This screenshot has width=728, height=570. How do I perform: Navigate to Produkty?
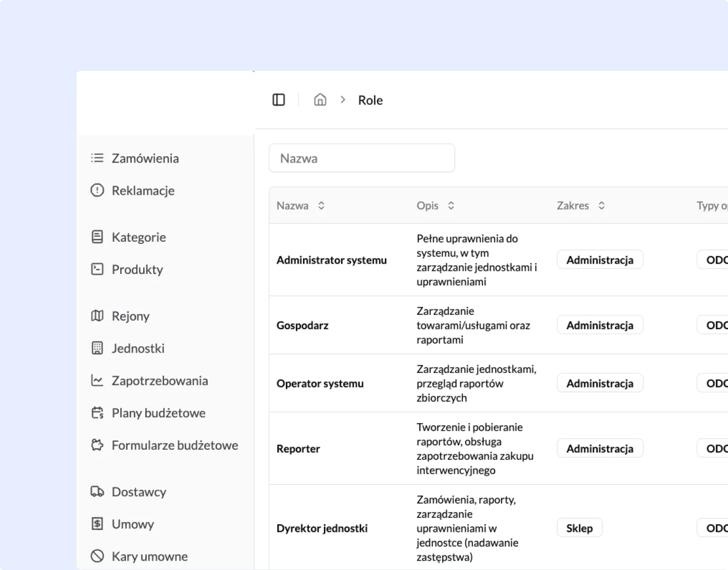click(x=137, y=269)
